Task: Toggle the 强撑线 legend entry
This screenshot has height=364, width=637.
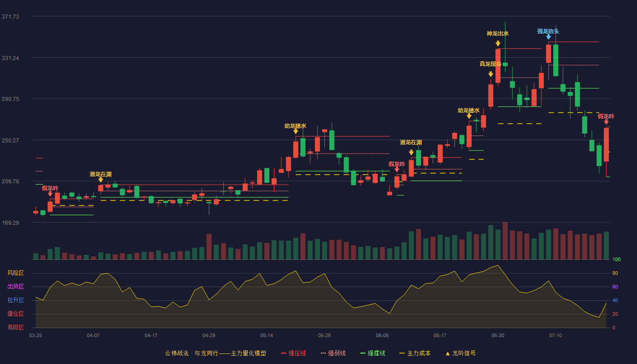Action: 373,353
